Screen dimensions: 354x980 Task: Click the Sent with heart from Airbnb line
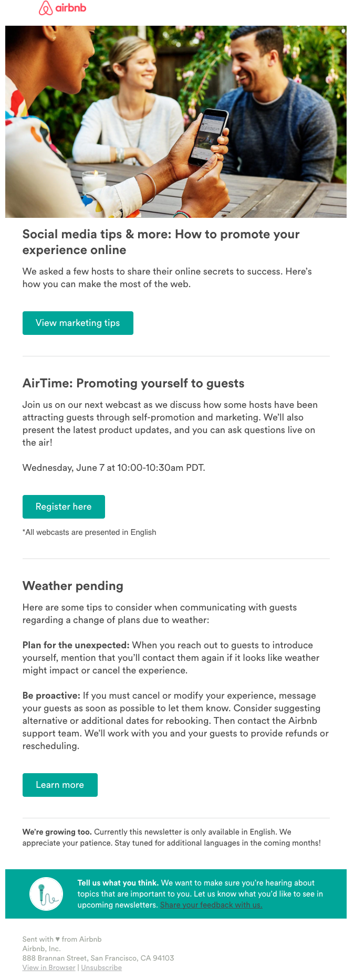62,939
